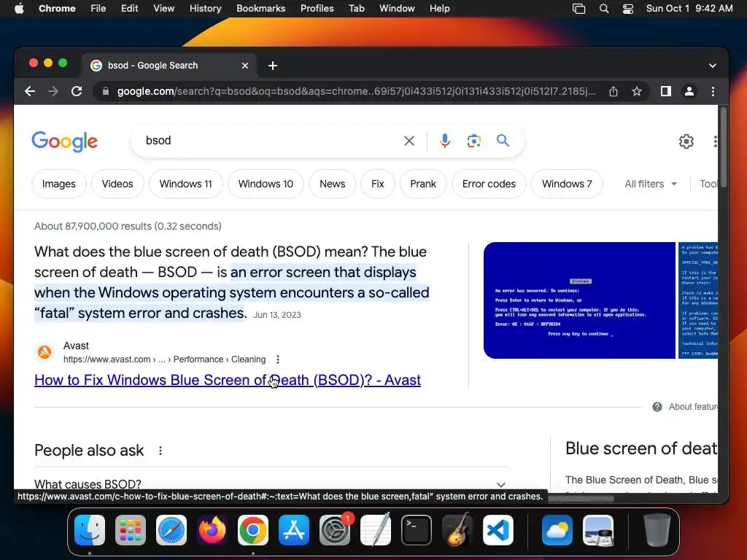The width and height of the screenshot is (747, 560).
Task: Reload the page with the refresh icon
Action: click(76, 91)
